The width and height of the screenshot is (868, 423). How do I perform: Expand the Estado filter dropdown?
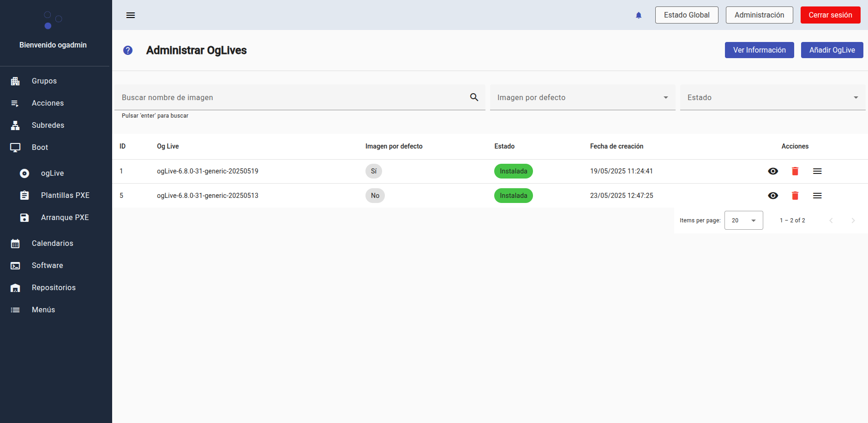click(772, 97)
